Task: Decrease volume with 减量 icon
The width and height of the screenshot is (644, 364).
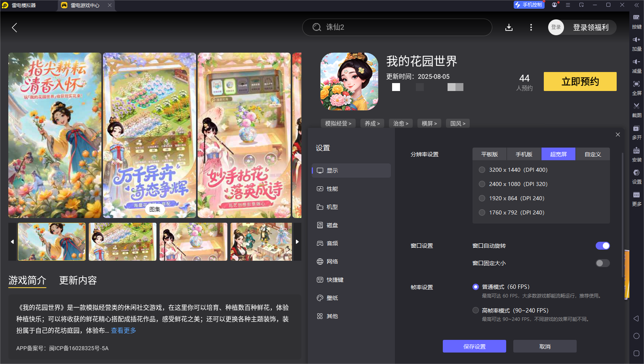Action: pos(636,66)
